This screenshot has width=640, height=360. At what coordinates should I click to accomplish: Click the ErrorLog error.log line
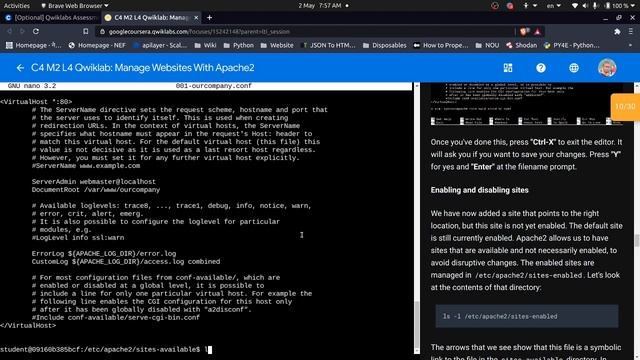[104, 253]
